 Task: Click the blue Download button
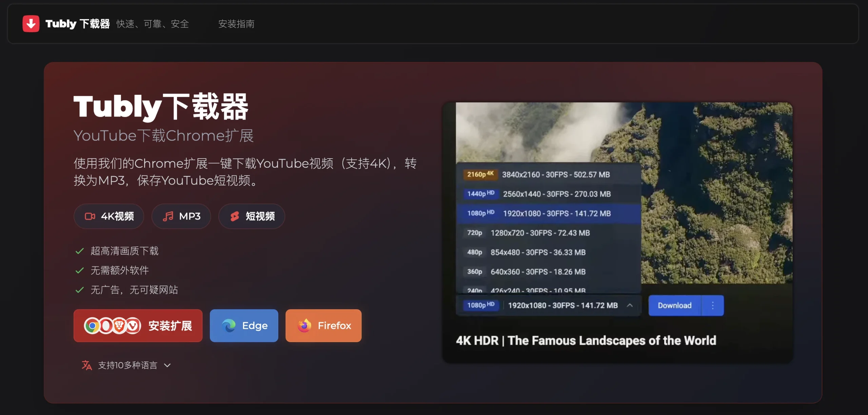pos(674,305)
